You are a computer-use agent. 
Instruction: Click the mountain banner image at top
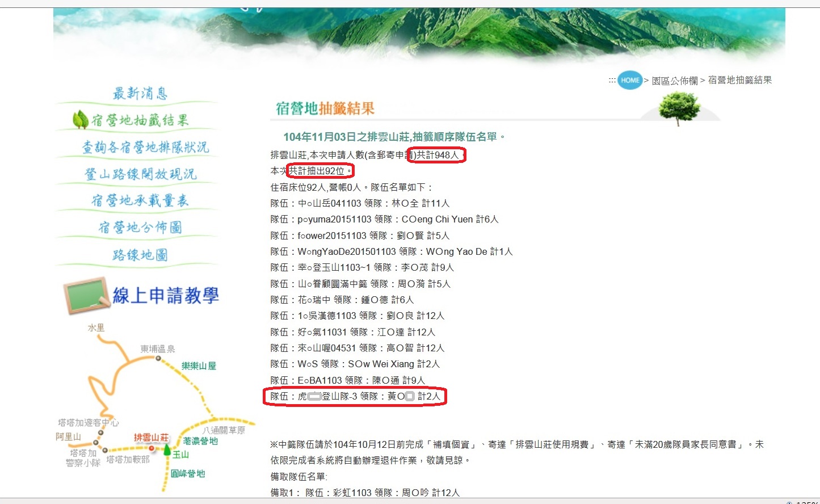point(419,34)
